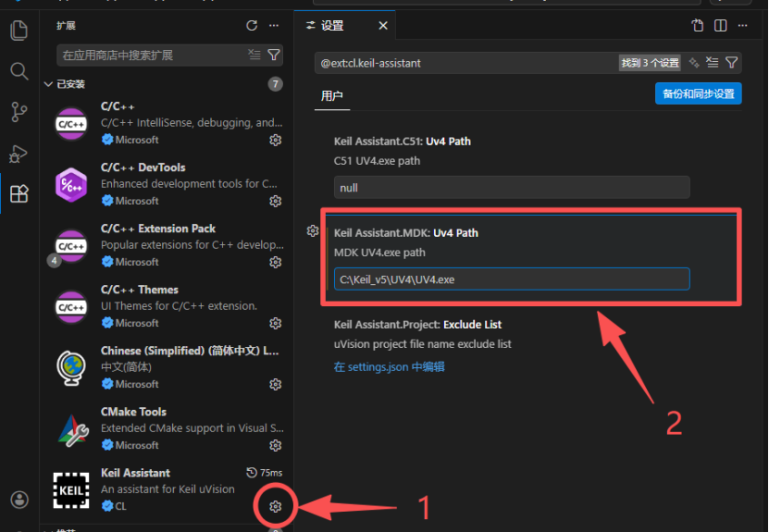Click Backup and Sync Settings button
Image resolution: width=769 pixels, height=532 pixels.
pos(699,93)
